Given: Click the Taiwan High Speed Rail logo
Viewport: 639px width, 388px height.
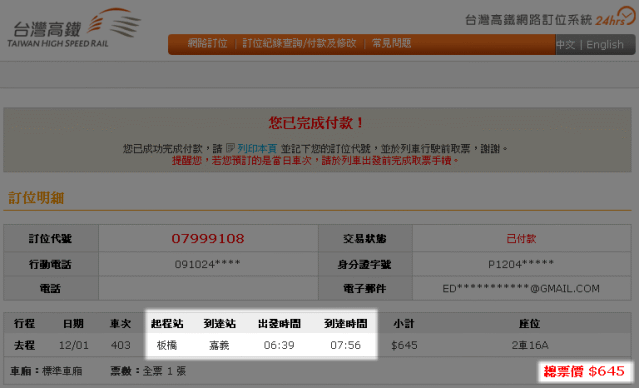Looking at the screenshot, I should tap(74, 28).
